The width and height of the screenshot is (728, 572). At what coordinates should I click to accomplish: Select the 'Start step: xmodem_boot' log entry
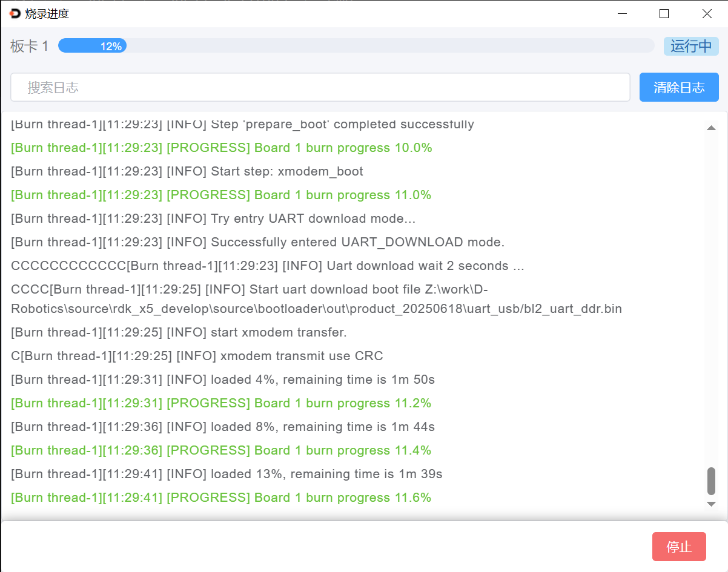click(187, 171)
